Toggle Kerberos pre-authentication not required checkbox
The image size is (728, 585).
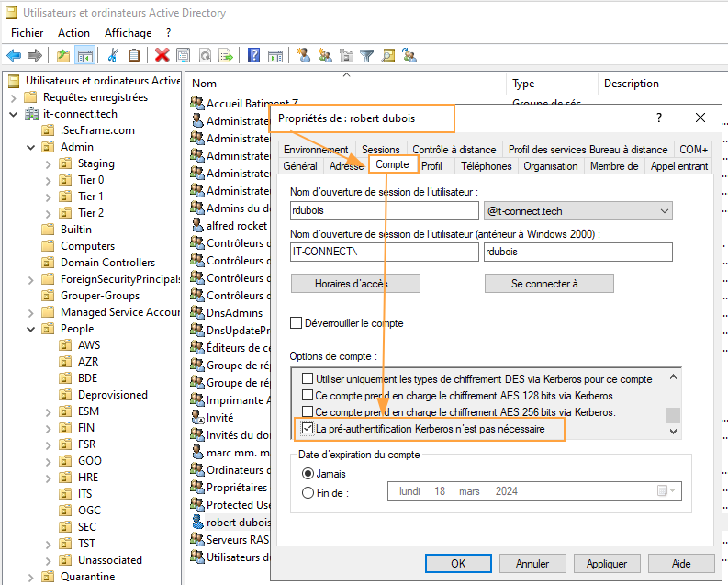(308, 428)
